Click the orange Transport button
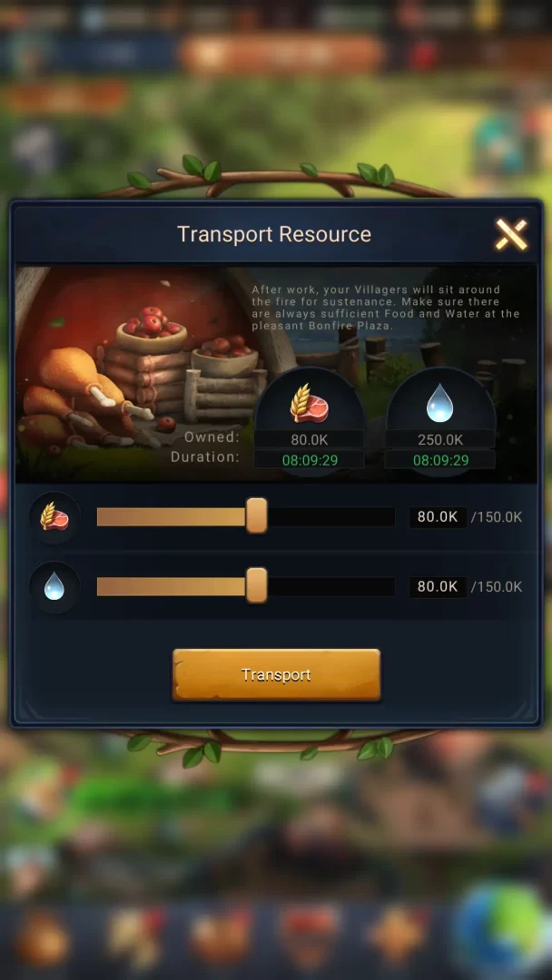 [276, 674]
